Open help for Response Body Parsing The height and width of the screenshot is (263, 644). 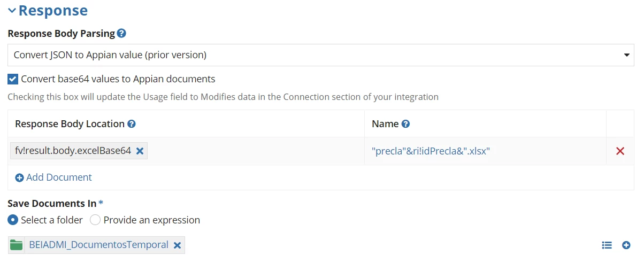tap(121, 34)
